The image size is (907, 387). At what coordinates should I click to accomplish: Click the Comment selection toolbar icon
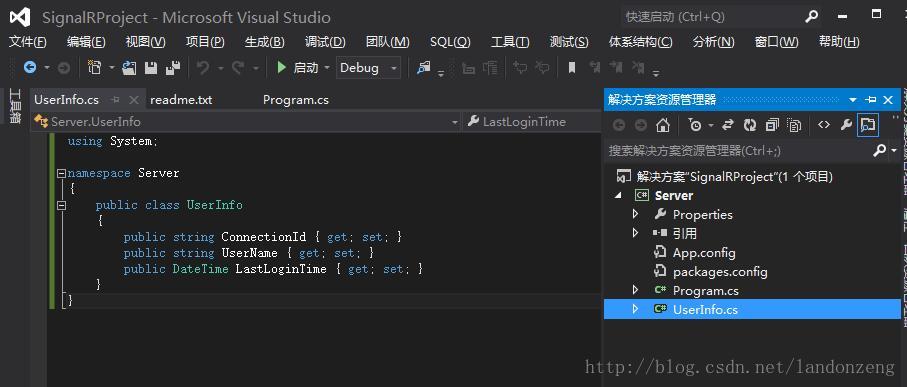coord(520,68)
